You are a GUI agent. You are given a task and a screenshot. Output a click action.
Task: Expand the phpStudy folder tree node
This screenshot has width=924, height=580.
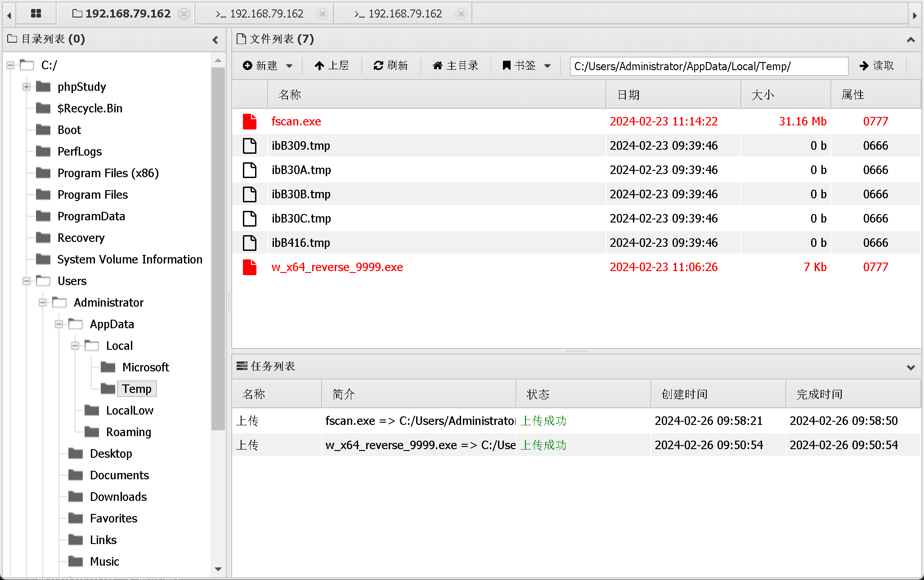27,87
